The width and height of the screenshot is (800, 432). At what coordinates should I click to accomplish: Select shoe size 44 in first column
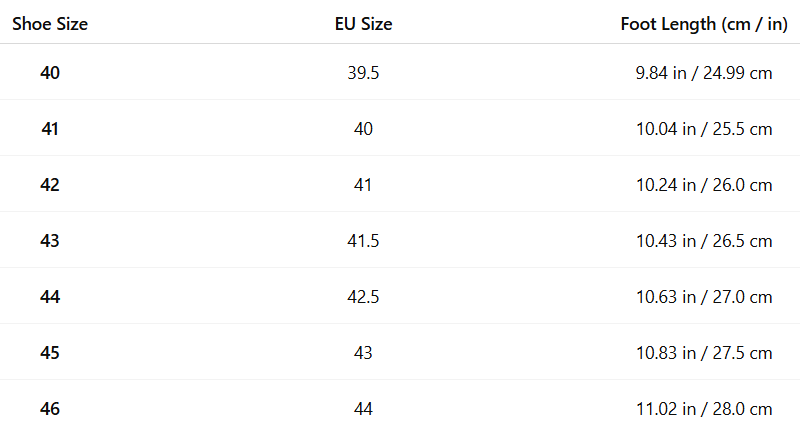click(x=50, y=297)
